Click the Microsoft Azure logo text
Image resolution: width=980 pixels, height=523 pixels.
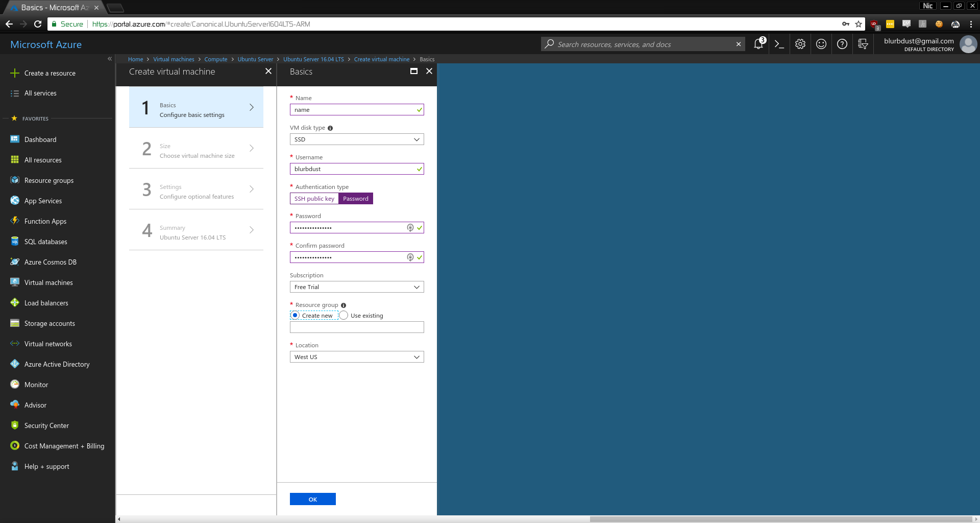click(46, 44)
